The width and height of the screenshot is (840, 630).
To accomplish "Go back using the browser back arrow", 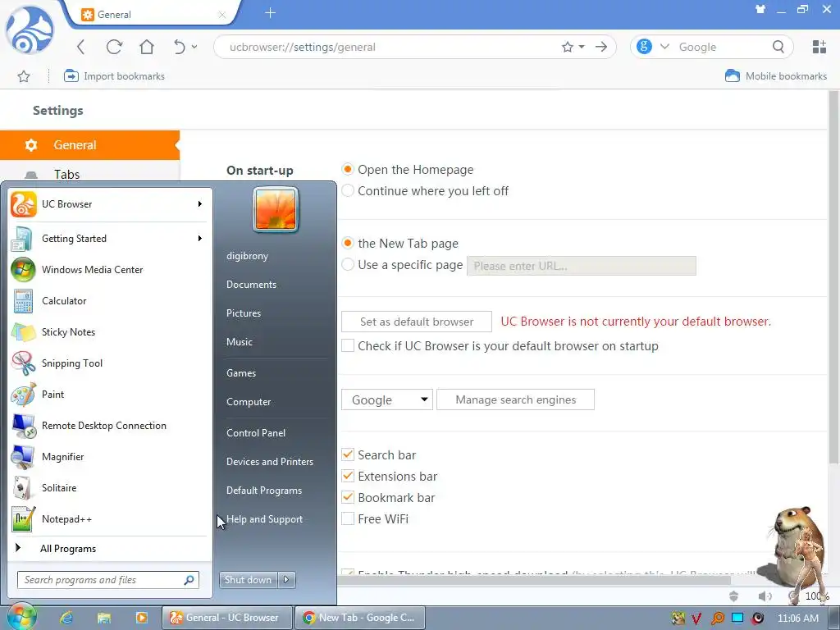I will tap(81, 47).
